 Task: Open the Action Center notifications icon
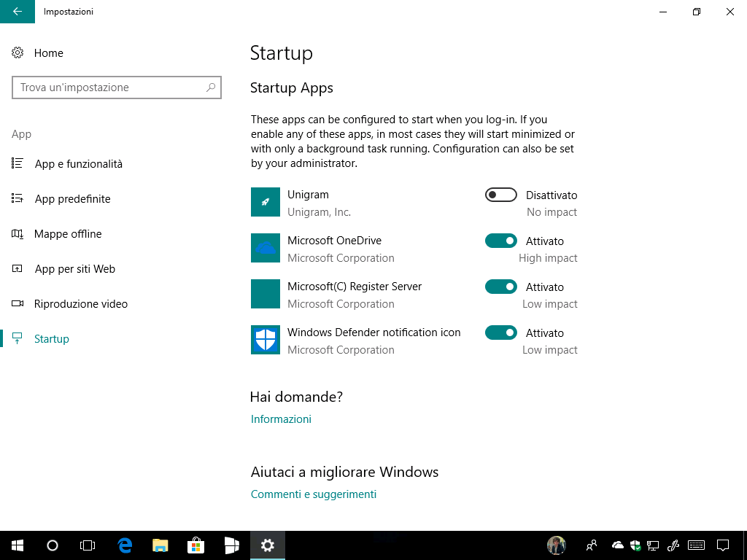click(723, 545)
